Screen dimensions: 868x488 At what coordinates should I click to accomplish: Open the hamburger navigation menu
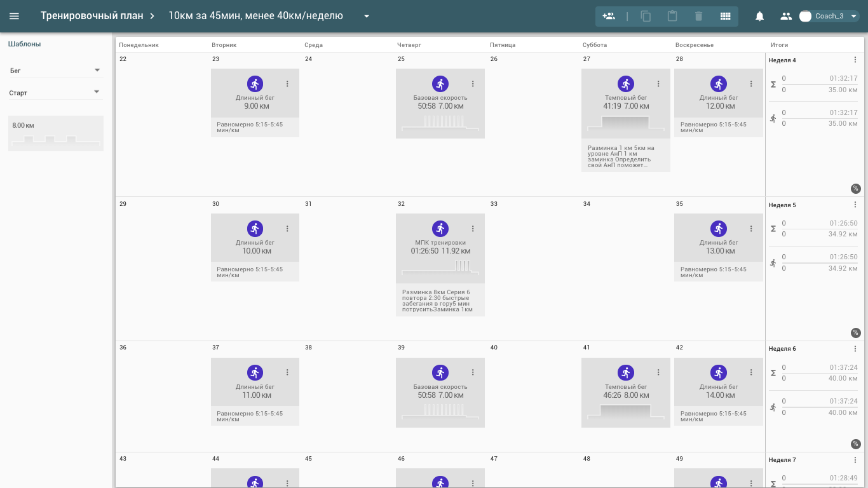(x=14, y=16)
